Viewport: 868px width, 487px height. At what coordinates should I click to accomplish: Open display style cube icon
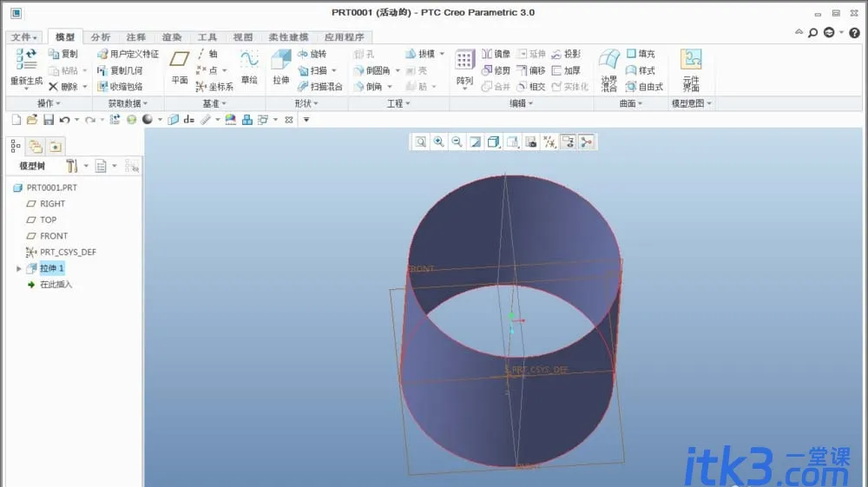coord(493,142)
